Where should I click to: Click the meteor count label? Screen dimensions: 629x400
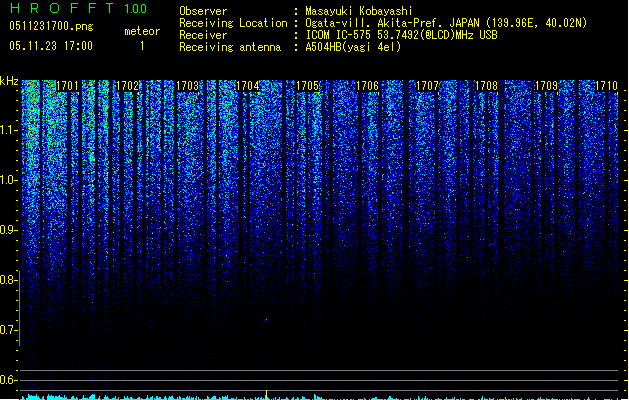[142, 31]
